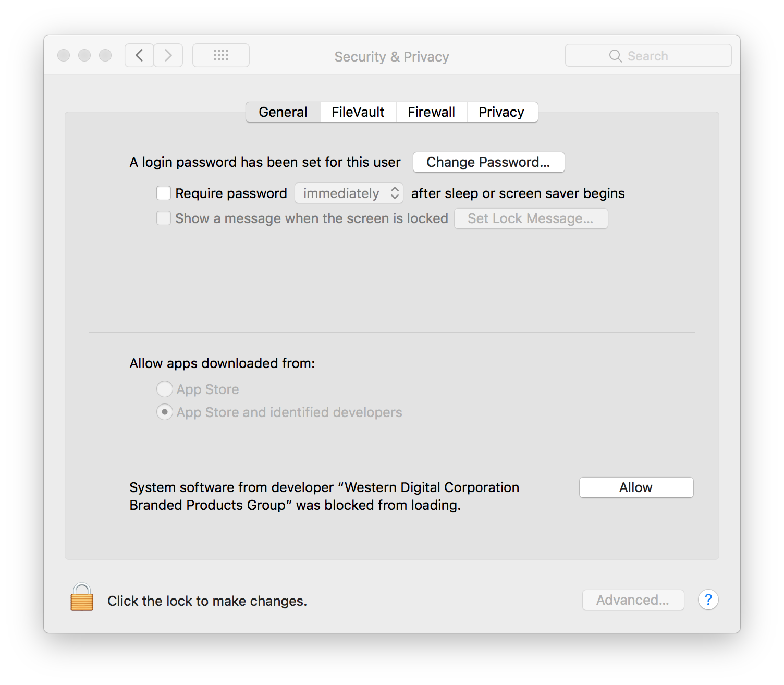The height and width of the screenshot is (685, 784).
Task: Click the Security & Privacy window title
Action: point(391,56)
